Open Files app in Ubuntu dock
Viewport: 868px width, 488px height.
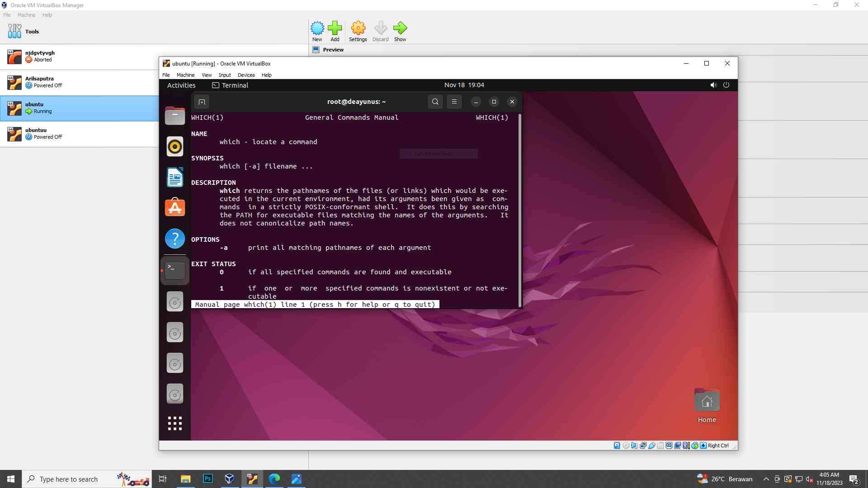pos(175,116)
